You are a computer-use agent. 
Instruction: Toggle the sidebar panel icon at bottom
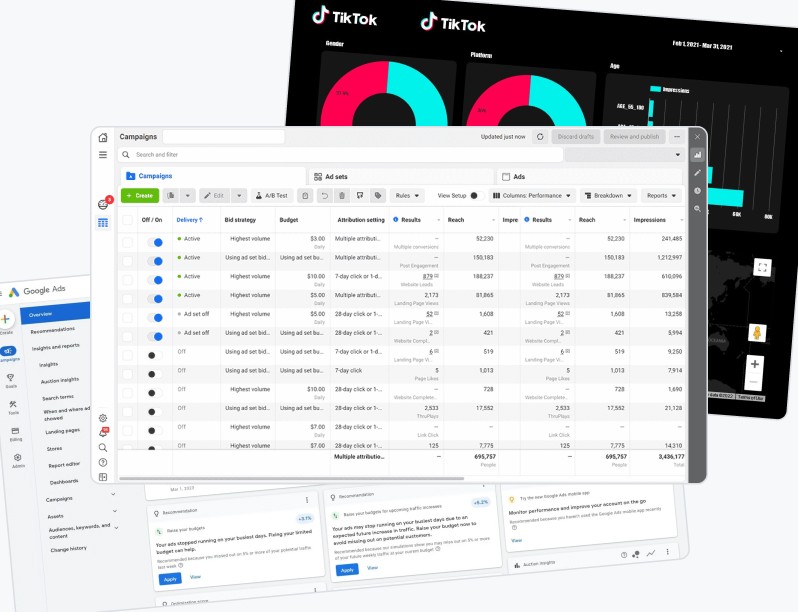[103, 477]
